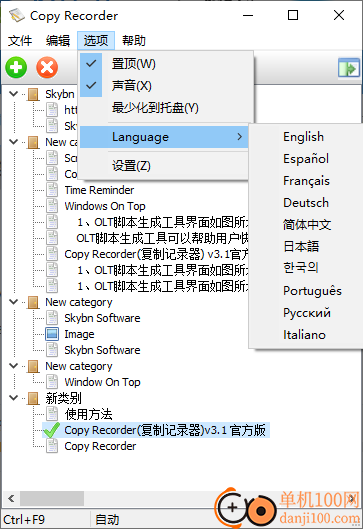The image size is (363, 529).
Task: Open 设置(Z) settings entry
Action: (164, 166)
